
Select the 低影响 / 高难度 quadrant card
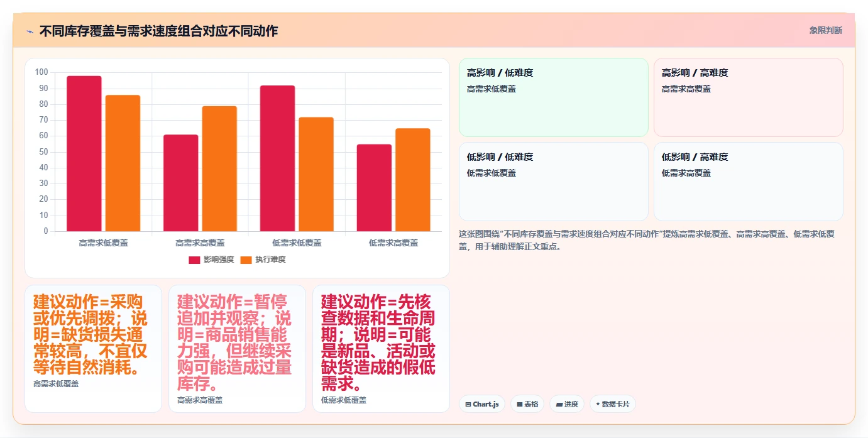point(748,182)
